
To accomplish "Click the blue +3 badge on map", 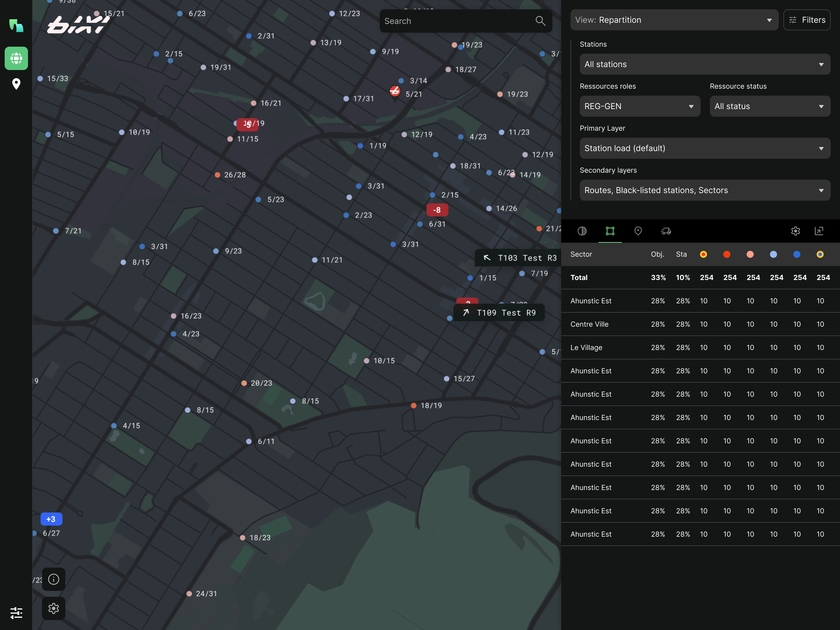I will (51, 519).
